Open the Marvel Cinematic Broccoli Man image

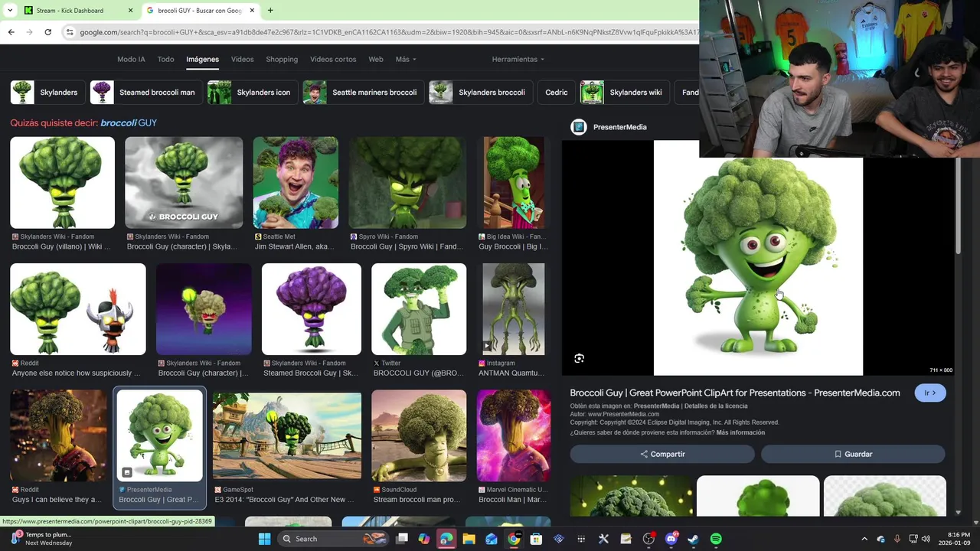click(514, 435)
